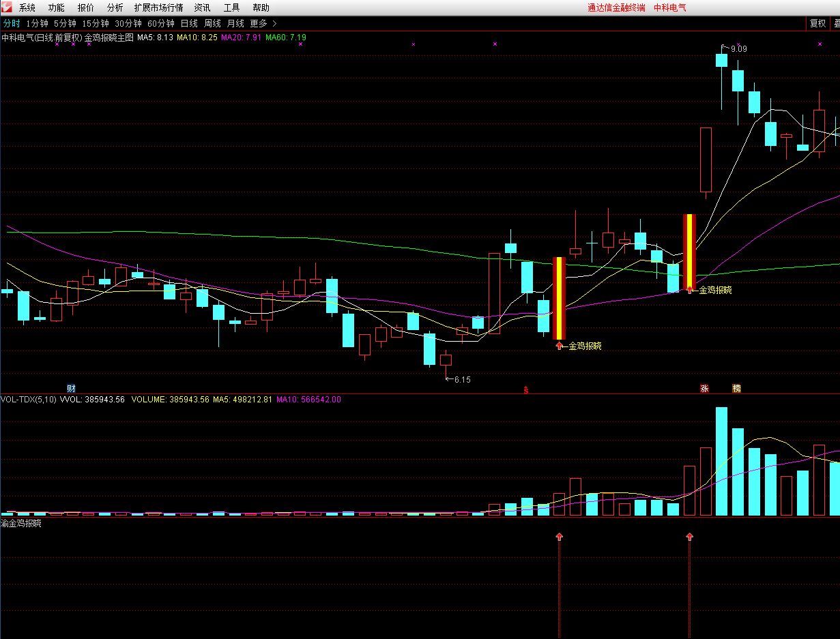Click the tallest cyan volume bar
Viewport: 840px width, 639px height.
(x=721, y=461)
